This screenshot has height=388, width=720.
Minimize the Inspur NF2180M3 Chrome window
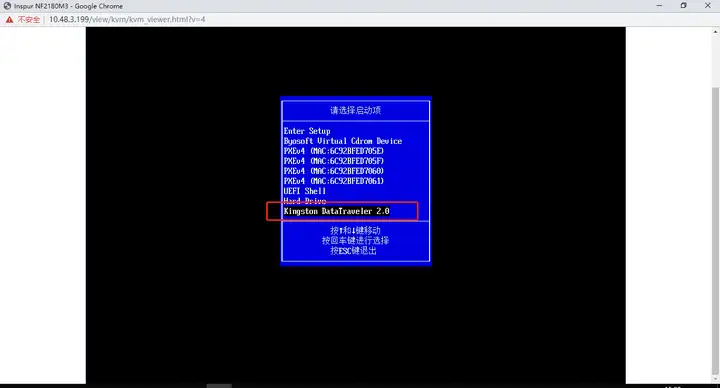pyautogui.click(x=659, y=6)
